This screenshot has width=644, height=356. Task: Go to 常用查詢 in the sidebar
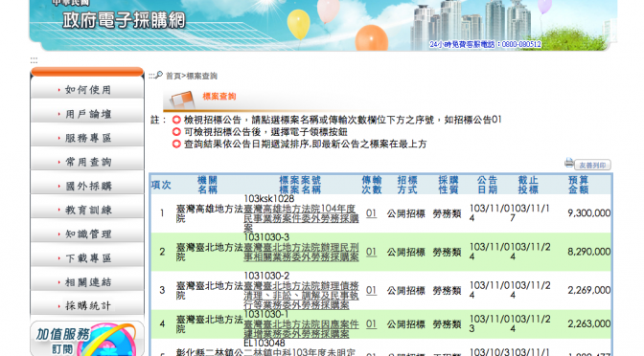[87, 162]
